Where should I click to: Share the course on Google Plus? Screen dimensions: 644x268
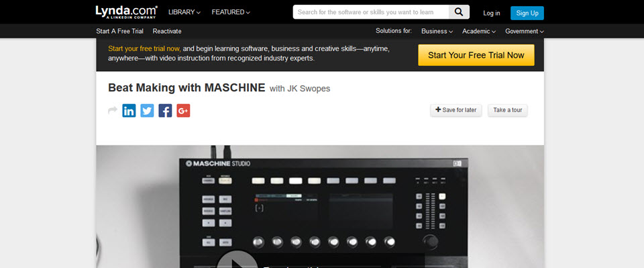(x=183, y=111)
